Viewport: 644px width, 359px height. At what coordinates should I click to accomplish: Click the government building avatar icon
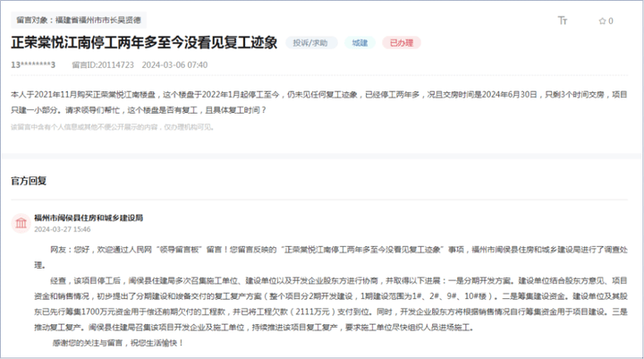pyautogui.click(x=21, y=223)
